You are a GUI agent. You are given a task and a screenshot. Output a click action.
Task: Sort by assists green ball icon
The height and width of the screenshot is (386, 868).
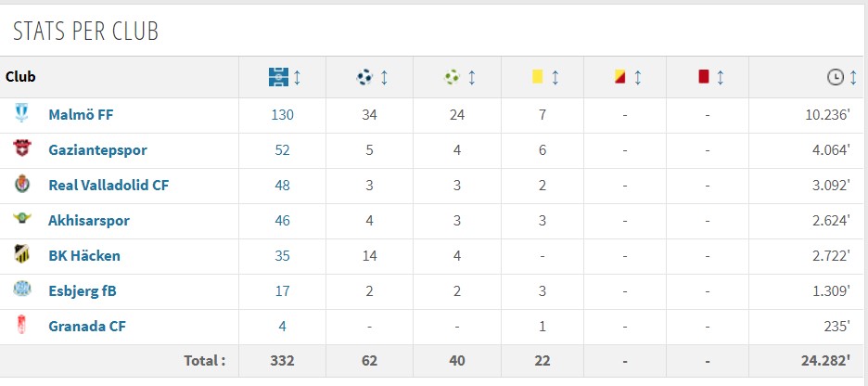pyautogui.click(x=452, y=77)
